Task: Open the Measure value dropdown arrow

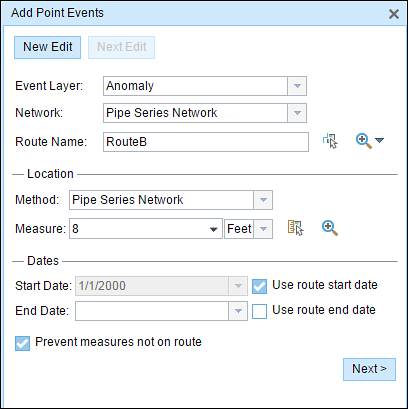Action: (214, 229)
